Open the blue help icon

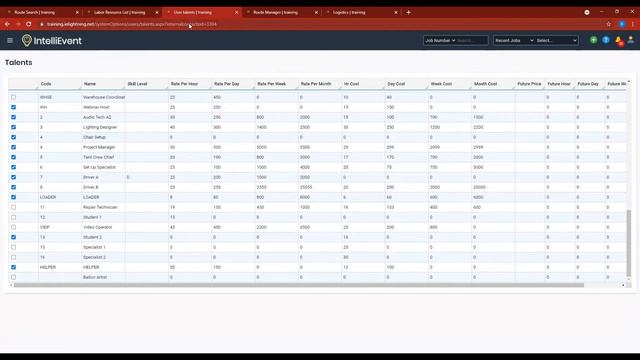click(x=606, y=40)
